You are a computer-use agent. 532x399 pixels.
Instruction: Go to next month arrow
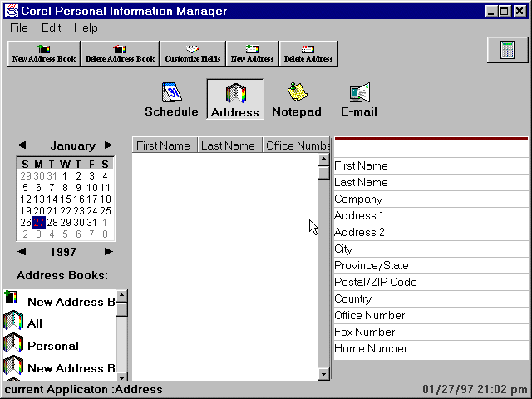click(109, 145)
